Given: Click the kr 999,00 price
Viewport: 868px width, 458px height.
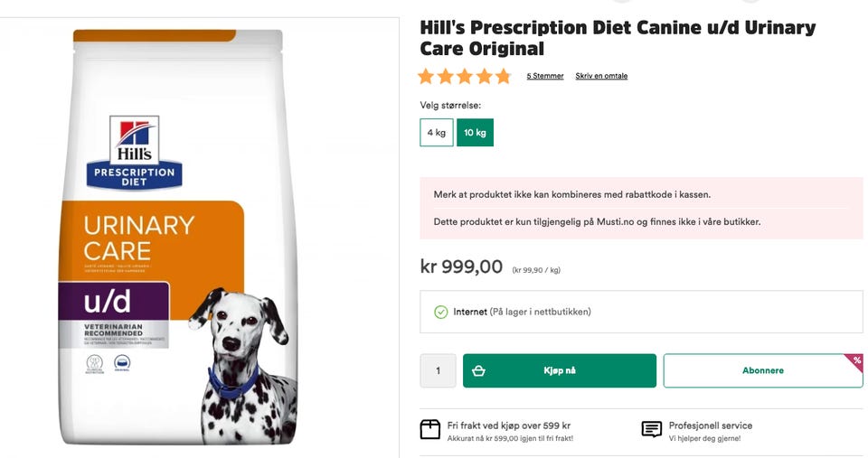Looking at the screenshot, I should pyautogui.click(x=461, y=266).
